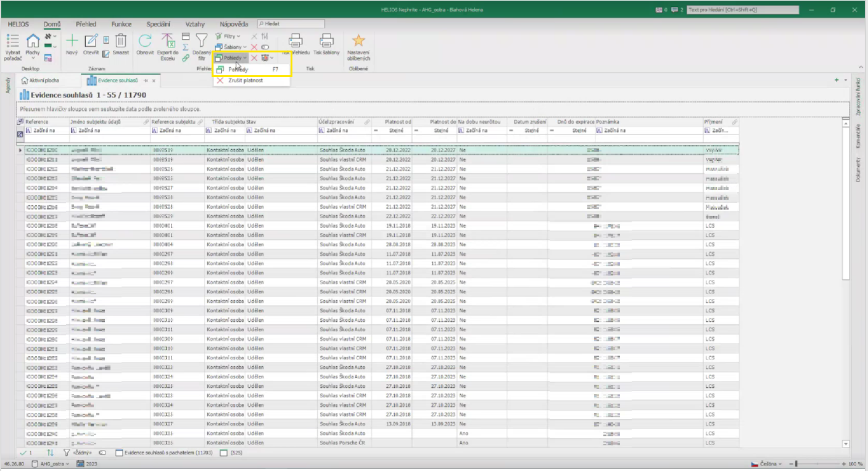This screenshot has width=868, height=471.
Task: Click the Otevřít edit icon
Action: tap(91, 41)
